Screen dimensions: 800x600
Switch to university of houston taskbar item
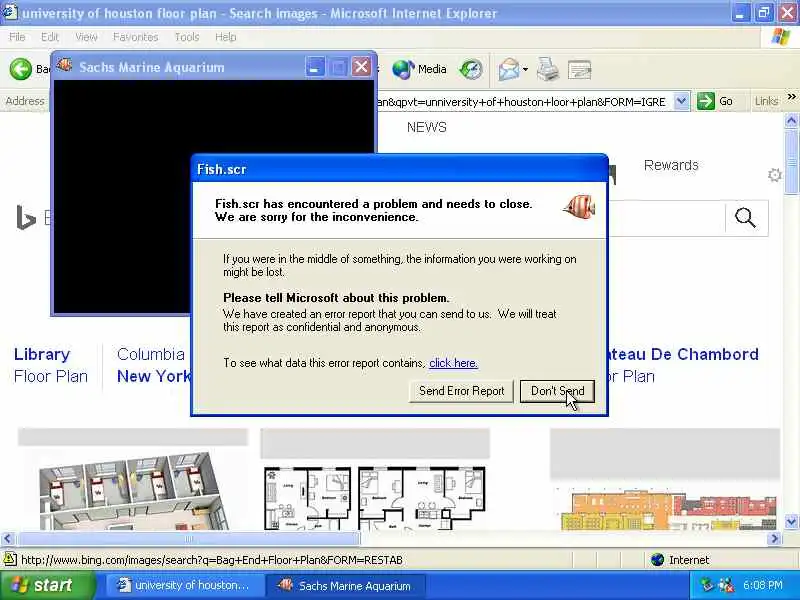coord(184,586)
